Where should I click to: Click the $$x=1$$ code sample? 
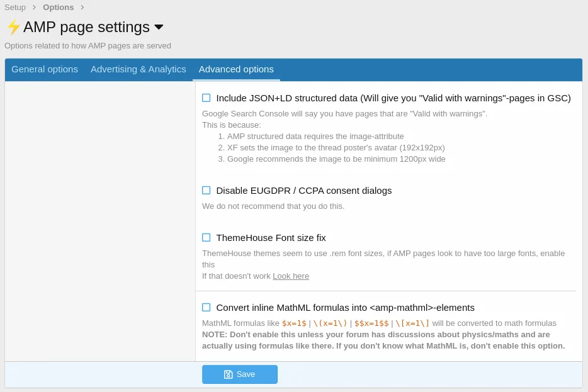click(x=371, y=323)
